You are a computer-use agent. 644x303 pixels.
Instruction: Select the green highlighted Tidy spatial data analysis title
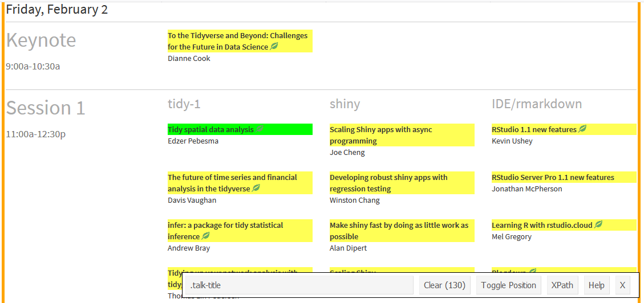210,129
